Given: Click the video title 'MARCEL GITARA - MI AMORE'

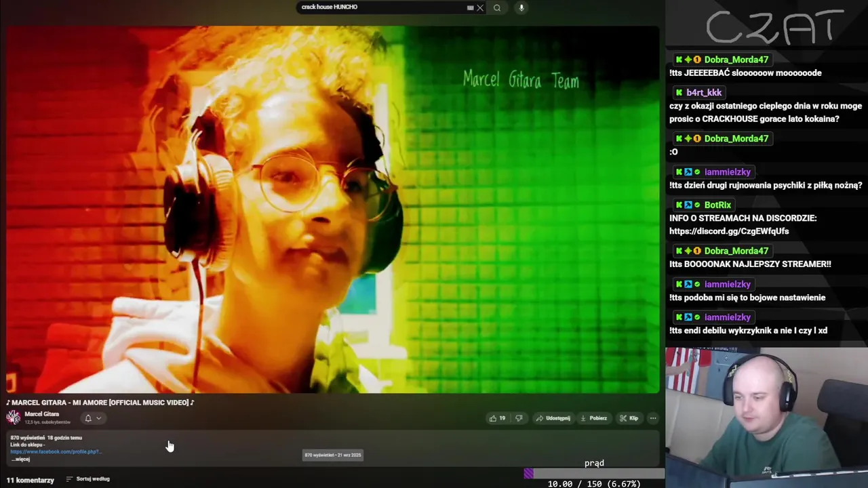Looking at the screenshot, I should [100, 403].
